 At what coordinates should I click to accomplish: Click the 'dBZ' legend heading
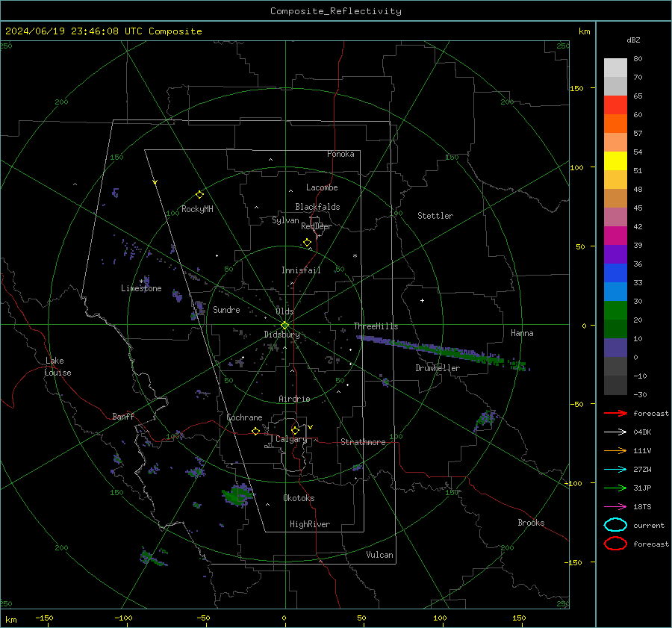pos(633,40)
